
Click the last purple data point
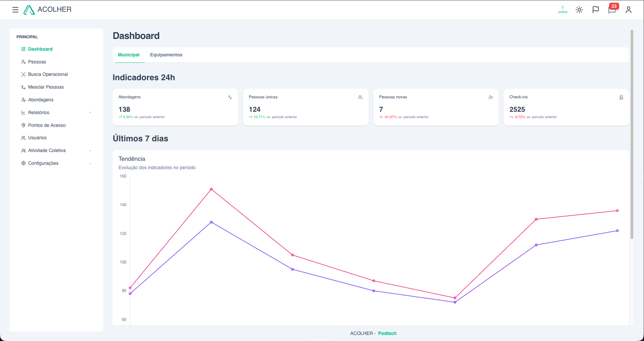point(618,231)
